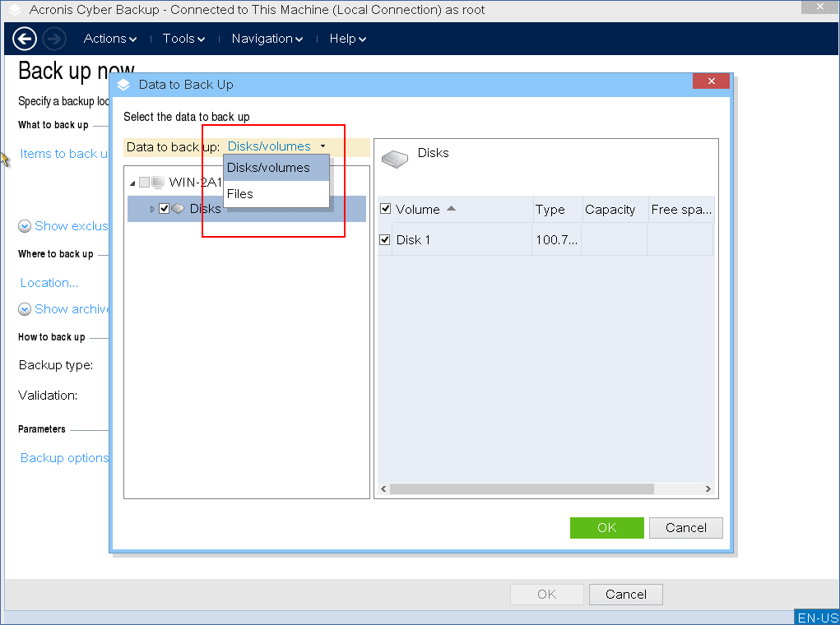Expand the Disks tree node
The height and width of the screenshot is (625, 840).
click(152, 209)
